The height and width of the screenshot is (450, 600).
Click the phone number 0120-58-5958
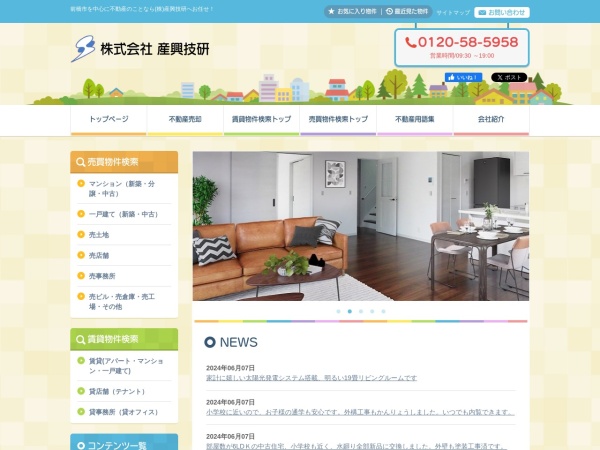coord(462,42)
